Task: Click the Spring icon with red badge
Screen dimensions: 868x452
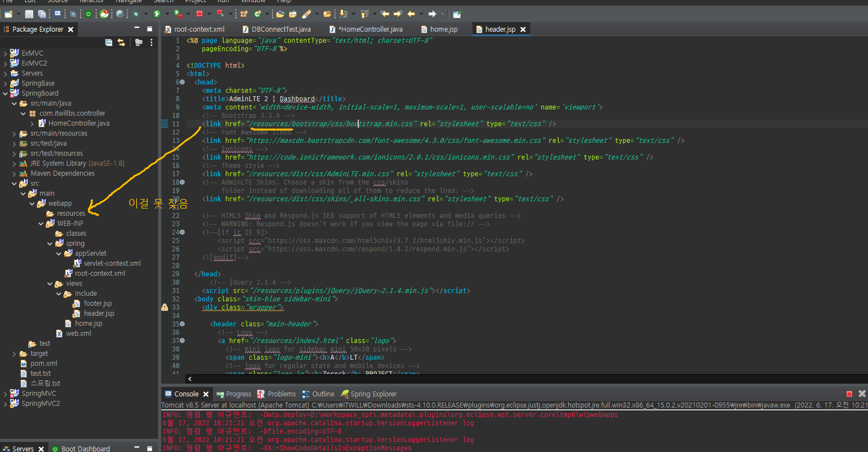Action: (x=104, y=14)
